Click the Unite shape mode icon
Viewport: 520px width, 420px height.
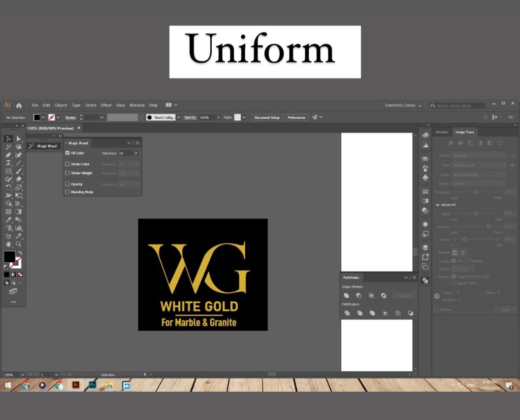[x=346, y=295]
